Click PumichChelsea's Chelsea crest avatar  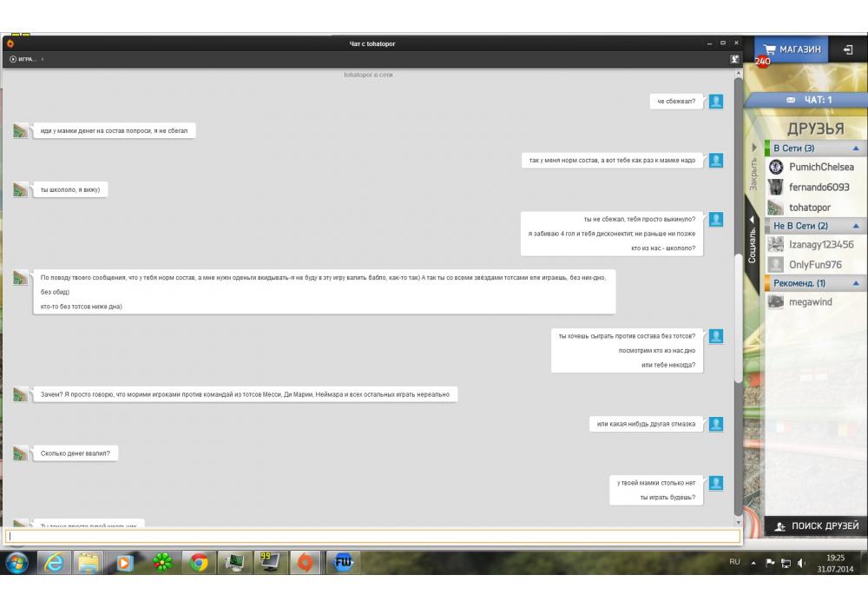click(x=775, y=167)
